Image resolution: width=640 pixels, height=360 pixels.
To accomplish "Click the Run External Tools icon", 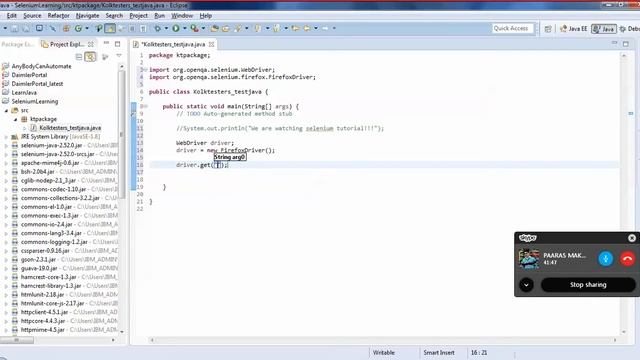I will tap(195, 29).
